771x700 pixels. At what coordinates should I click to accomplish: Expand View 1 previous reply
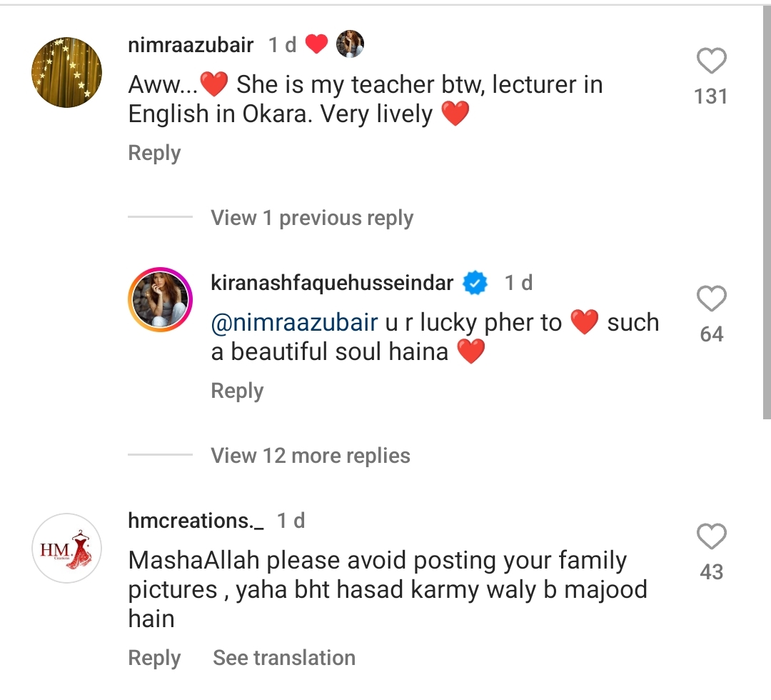click(311, 218)
